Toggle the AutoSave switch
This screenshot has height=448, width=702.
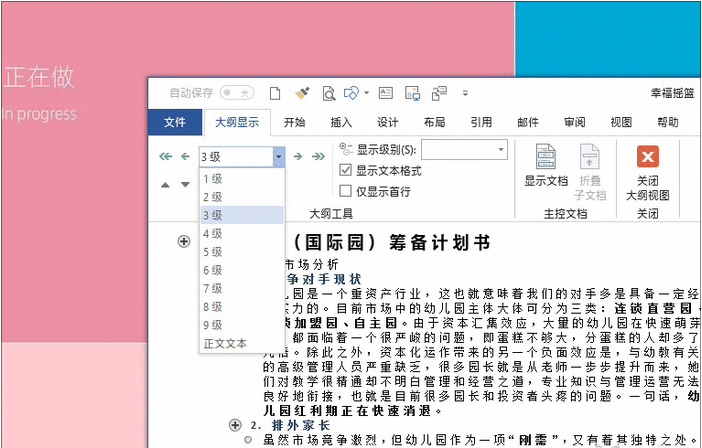[237, 93]
